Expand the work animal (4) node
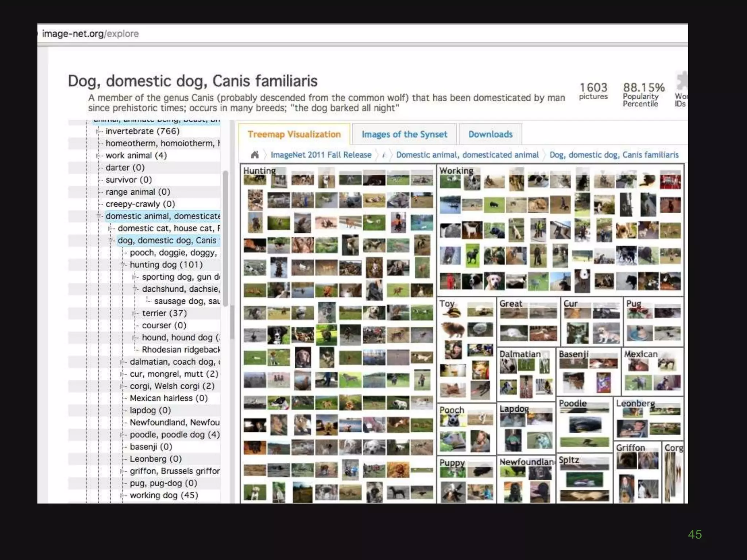 [x=98, y=156]
